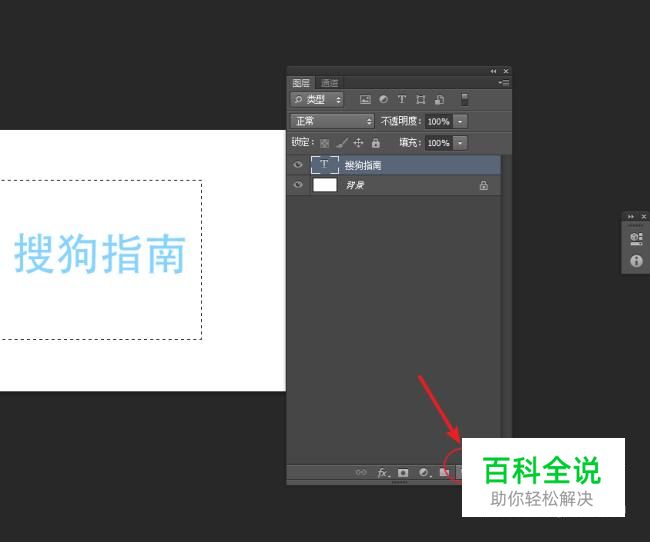This screenshot has height=542, width=650.
Task: Open the opacity slider dropdown arrow
Action: (x=460, y=122)
